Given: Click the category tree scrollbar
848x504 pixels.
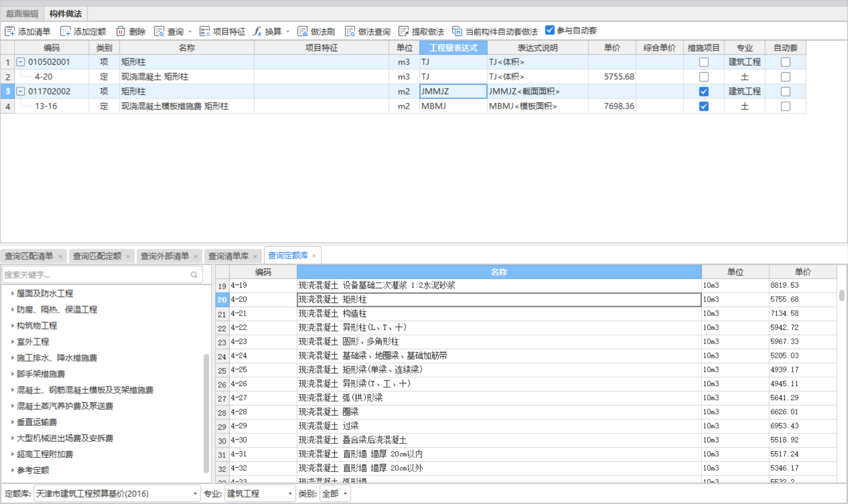Looking at the screenshot, I should point(206,413).
